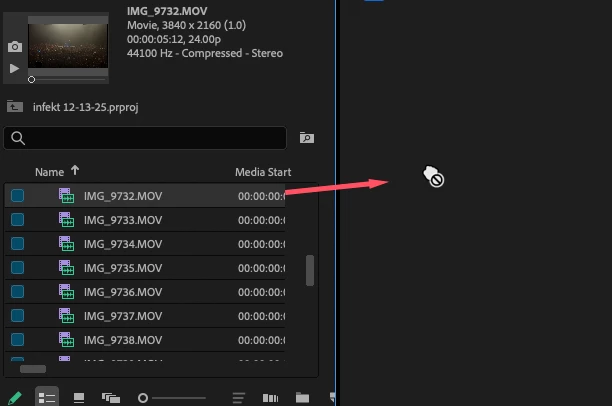
Task: Select the file name IMG_9737.MOV
Action: [123, 316]
